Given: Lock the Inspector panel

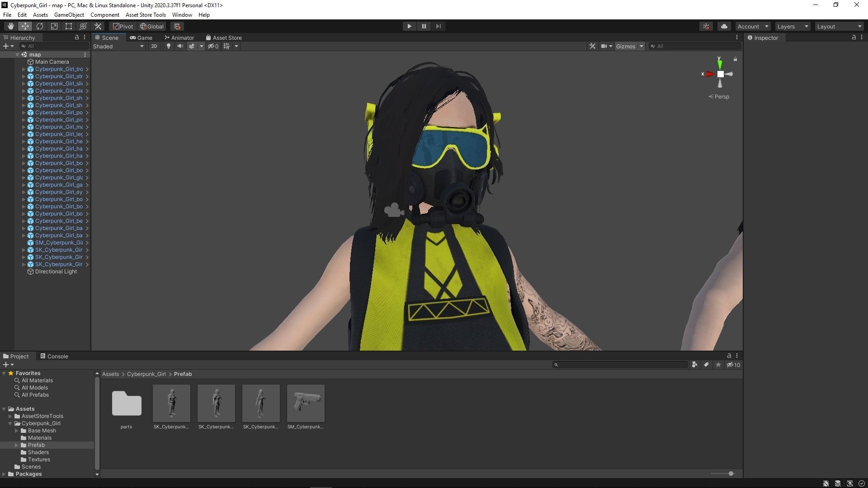Looking at the screenshot, I should (x=854, y=38).
